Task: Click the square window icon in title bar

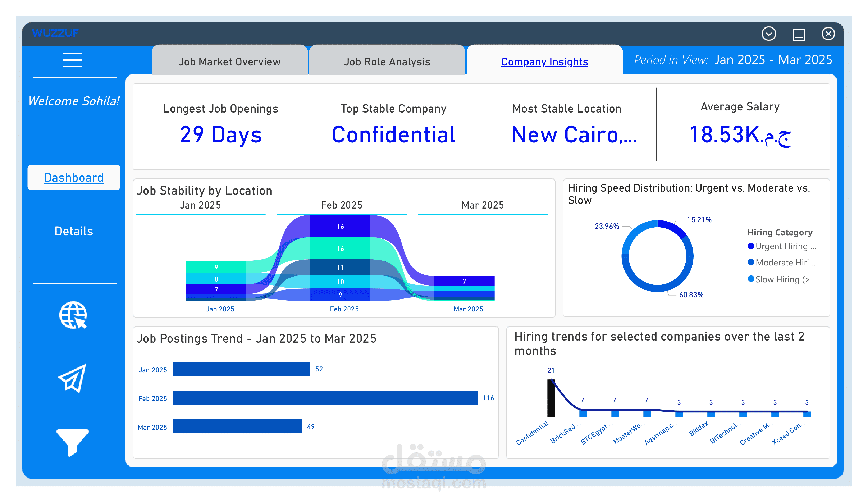Action: pyautogui.click(x=799, y=35)
